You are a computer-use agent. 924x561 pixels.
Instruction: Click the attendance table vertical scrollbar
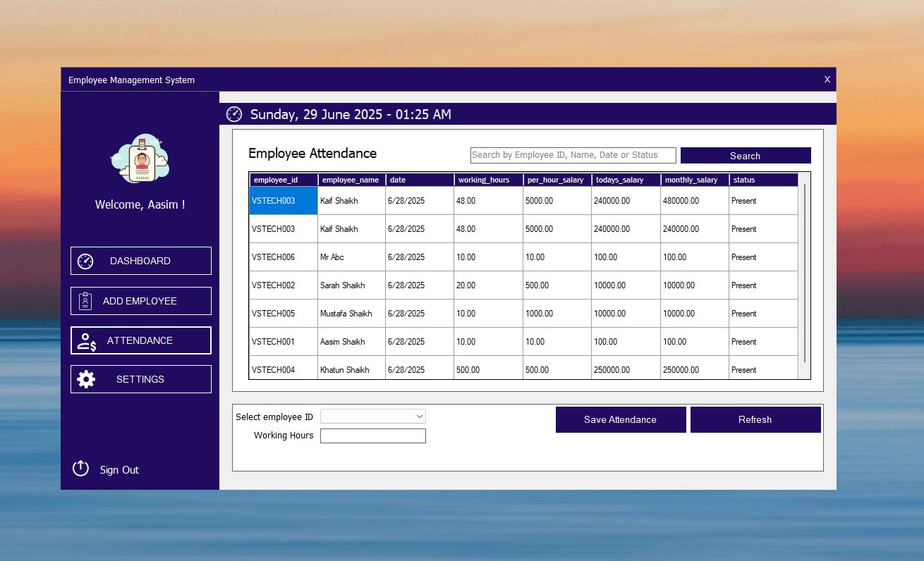pyautogui.click(x=804, y=275)
